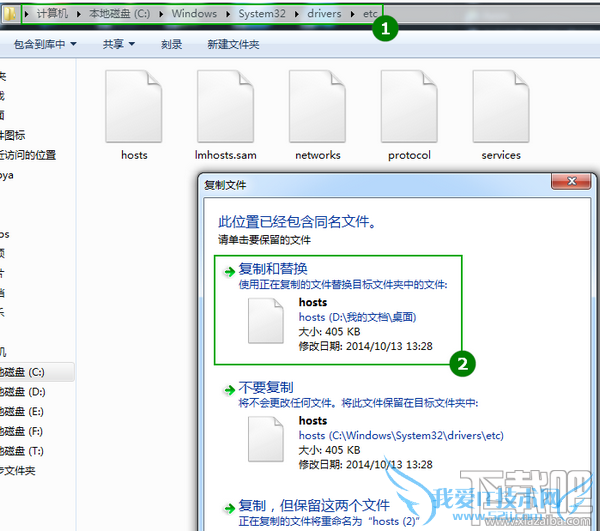
Task: Click 刻录 in the toolbar
Action: (x=171, y=44)
